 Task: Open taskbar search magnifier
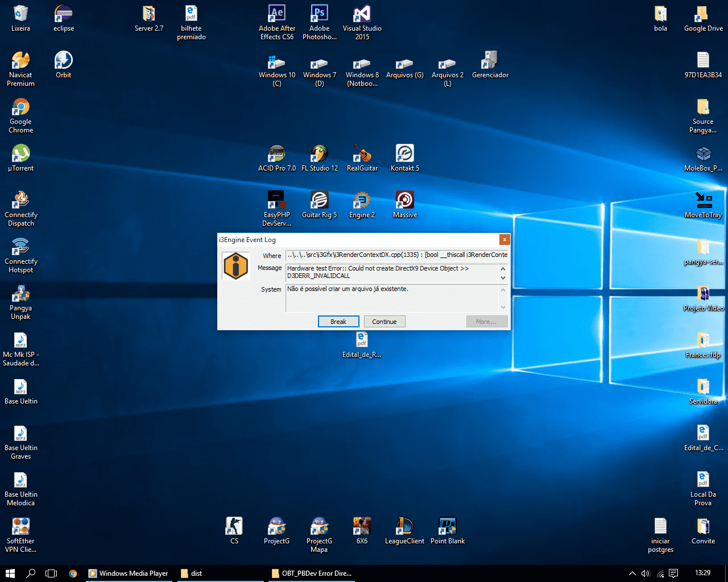click(31, 573)
